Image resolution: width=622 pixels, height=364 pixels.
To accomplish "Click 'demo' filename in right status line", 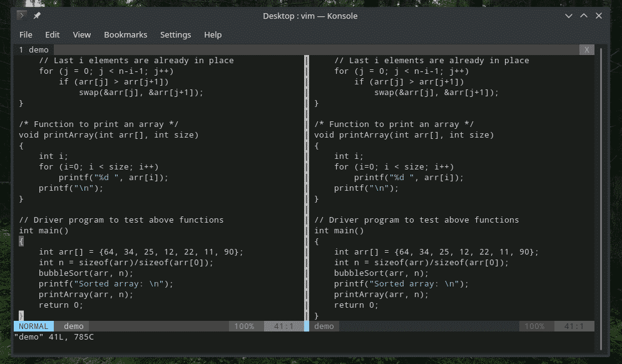I will click(x=324, y=326).
